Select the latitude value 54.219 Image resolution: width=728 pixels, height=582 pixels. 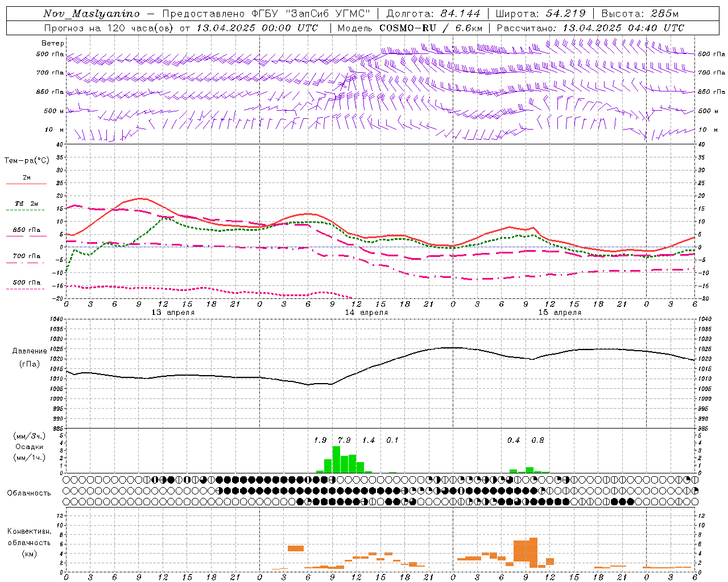[566, 14]
